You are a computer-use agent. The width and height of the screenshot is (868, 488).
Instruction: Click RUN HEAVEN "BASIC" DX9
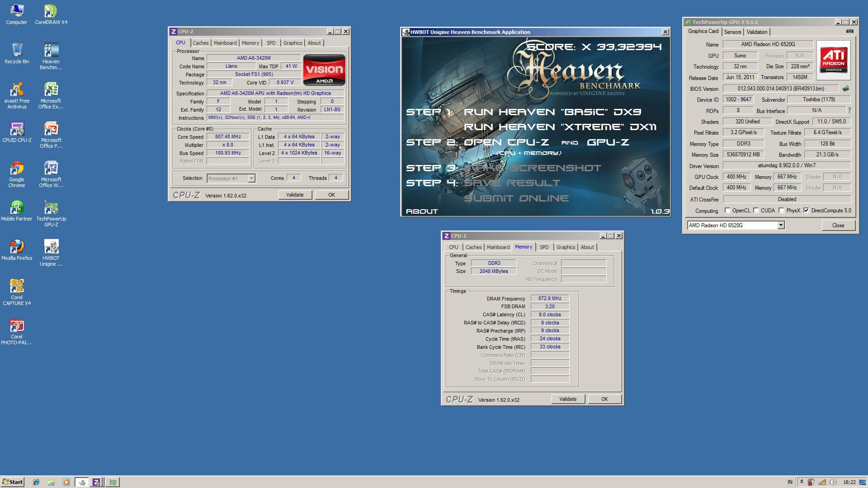point(552,112)
